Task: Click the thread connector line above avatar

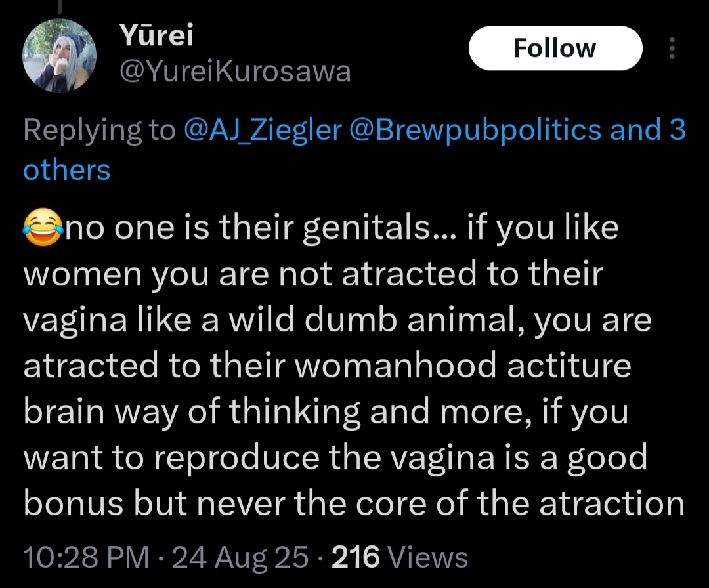Action: point(60,8)
